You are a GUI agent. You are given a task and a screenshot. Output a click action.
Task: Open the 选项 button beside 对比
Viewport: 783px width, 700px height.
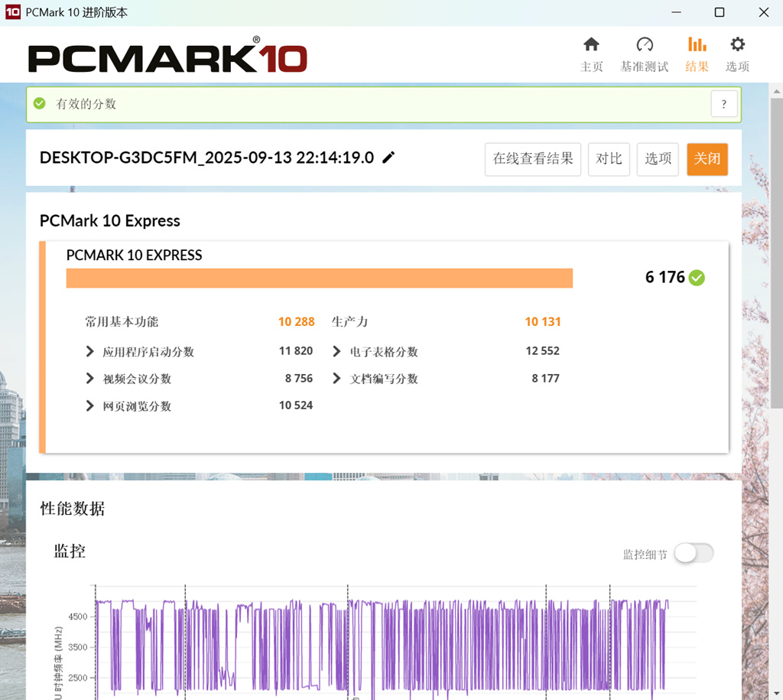point(658,159)
